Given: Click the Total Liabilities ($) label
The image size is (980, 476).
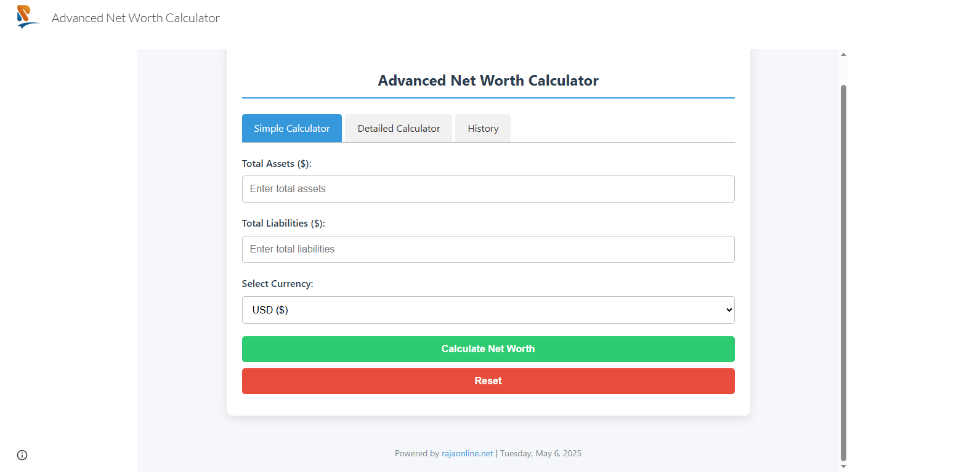Looking at the screenshot, I should 283,224.
